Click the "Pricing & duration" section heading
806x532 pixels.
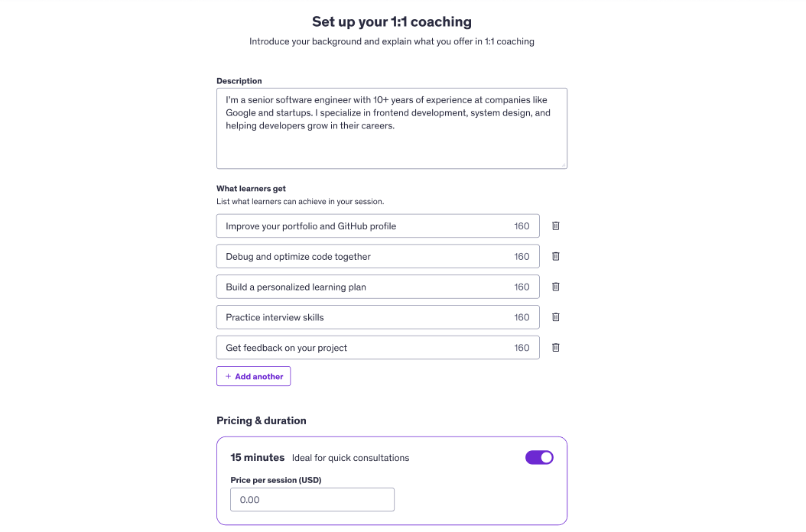point(262,420)
